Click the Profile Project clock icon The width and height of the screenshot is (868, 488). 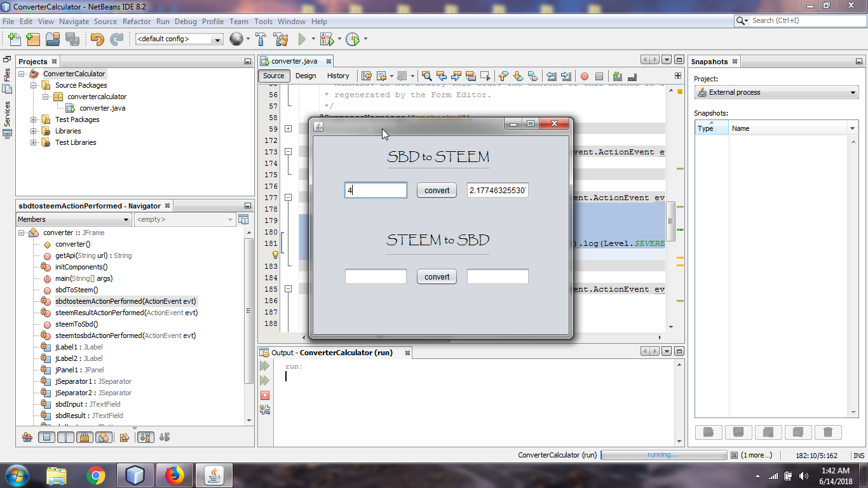(353, 39)
